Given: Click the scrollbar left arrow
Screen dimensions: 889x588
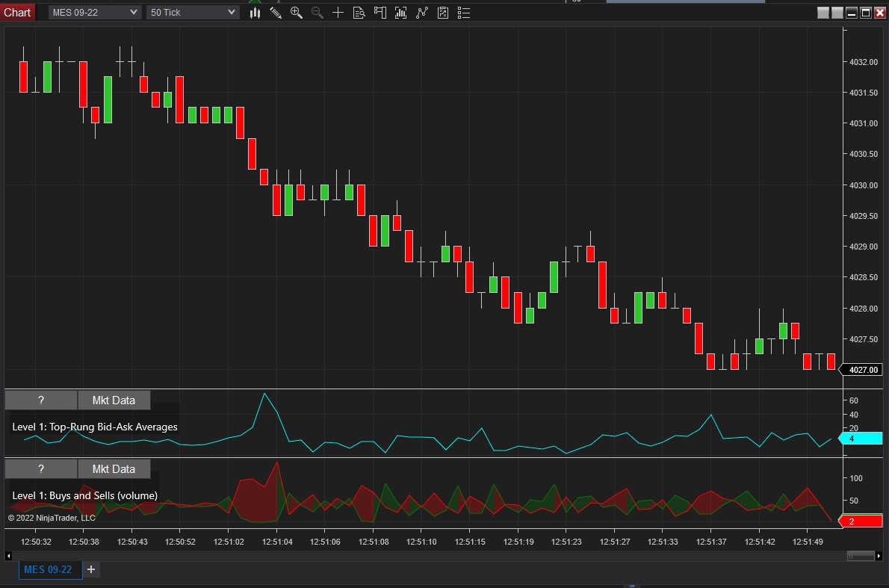Looking at the screenshot, I should 8,556.
